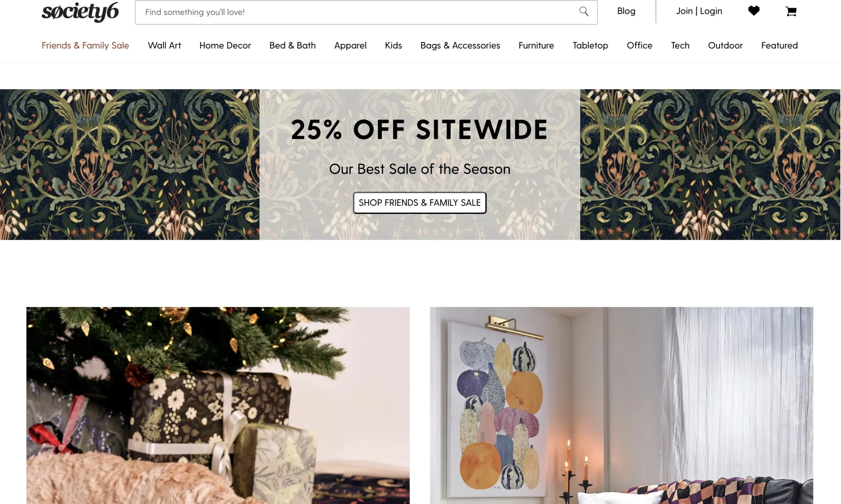View shopping cart icon
841x504 pixels.
(791, 11)
